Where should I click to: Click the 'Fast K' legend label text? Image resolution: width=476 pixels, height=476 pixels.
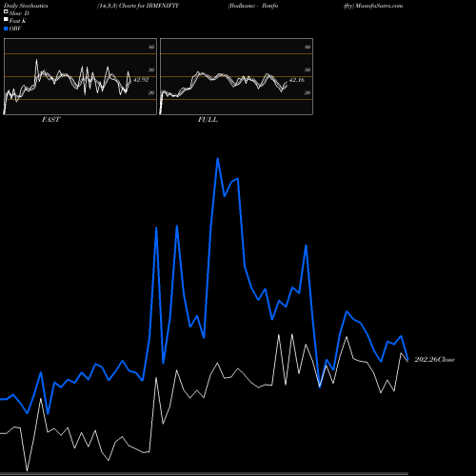[18, 21]
